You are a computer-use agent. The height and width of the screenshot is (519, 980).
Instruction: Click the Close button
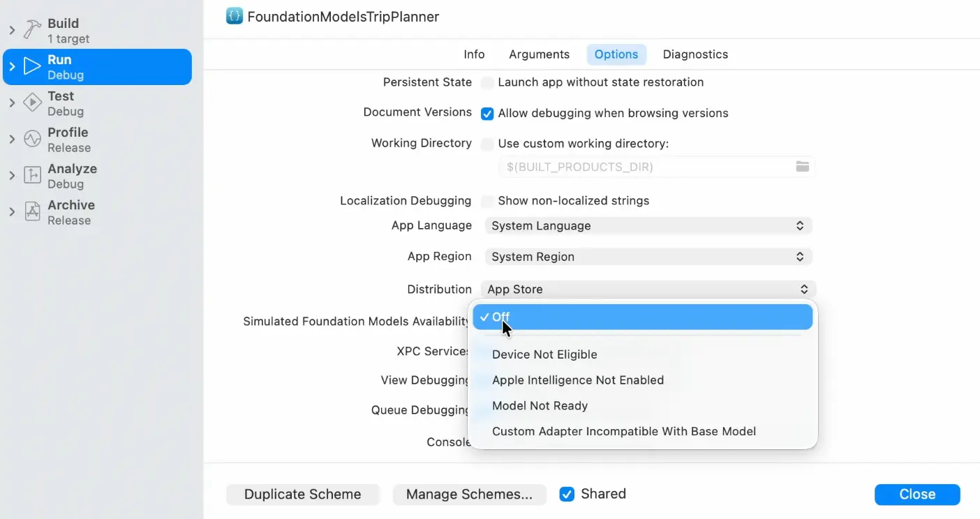(x=917, y=495)
